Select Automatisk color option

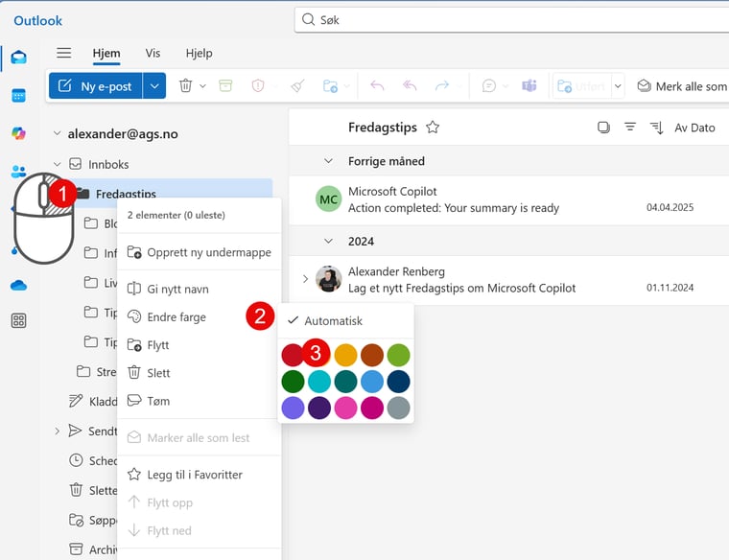pos(345,320)
